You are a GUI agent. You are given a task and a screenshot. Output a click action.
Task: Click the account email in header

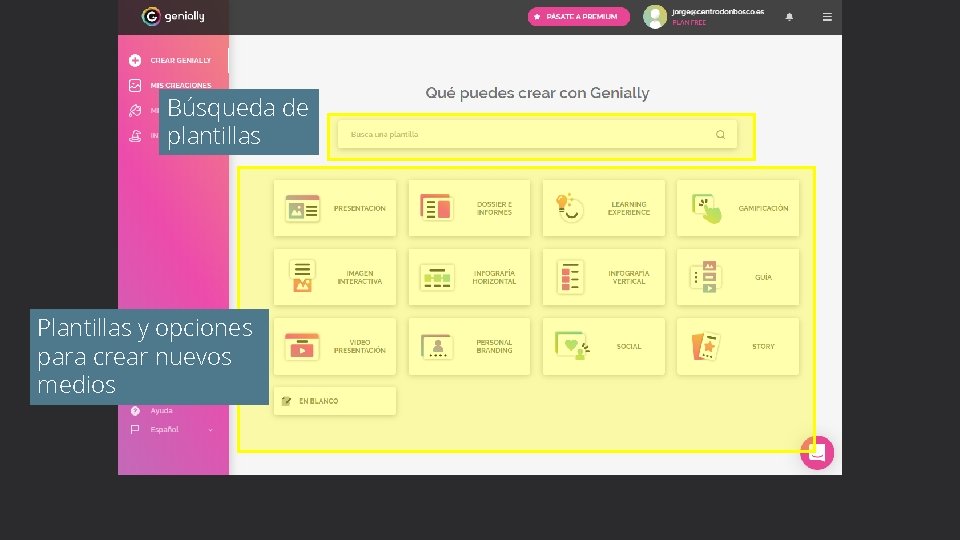(x=718, y=12)
